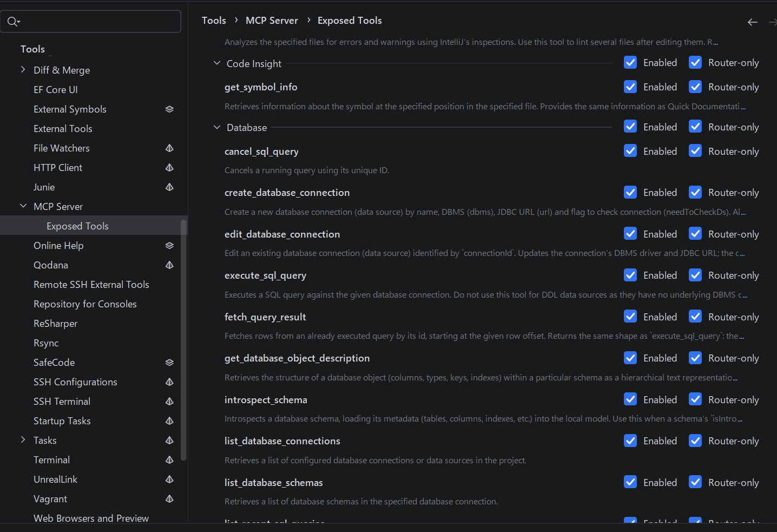The image size is (777, 532).
Task: Click the search magnifier icon in settings
Action: (x=14, y=22)
